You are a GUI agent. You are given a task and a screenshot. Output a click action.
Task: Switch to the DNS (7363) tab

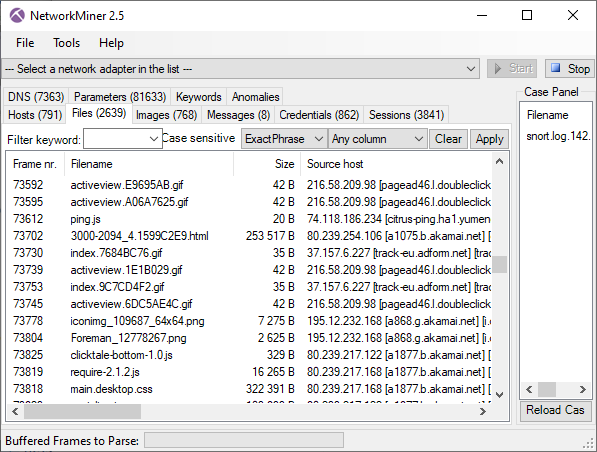click(36, 97)
